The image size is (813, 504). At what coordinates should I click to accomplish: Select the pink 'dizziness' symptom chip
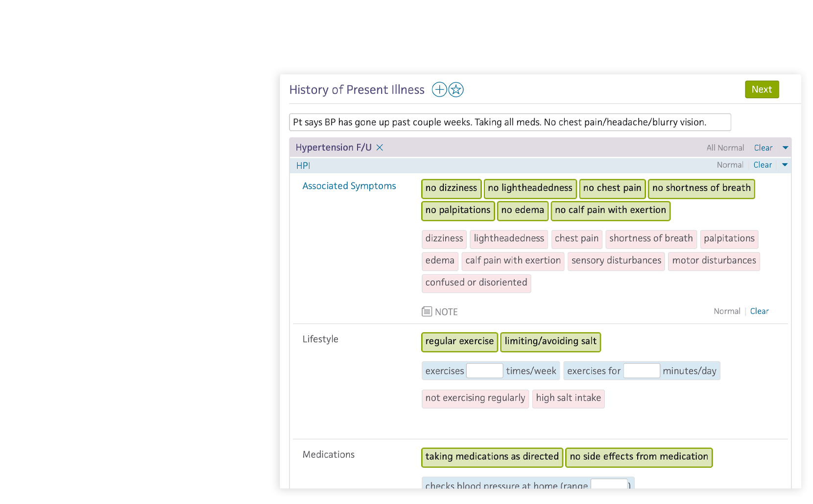[x=444, y=239]
